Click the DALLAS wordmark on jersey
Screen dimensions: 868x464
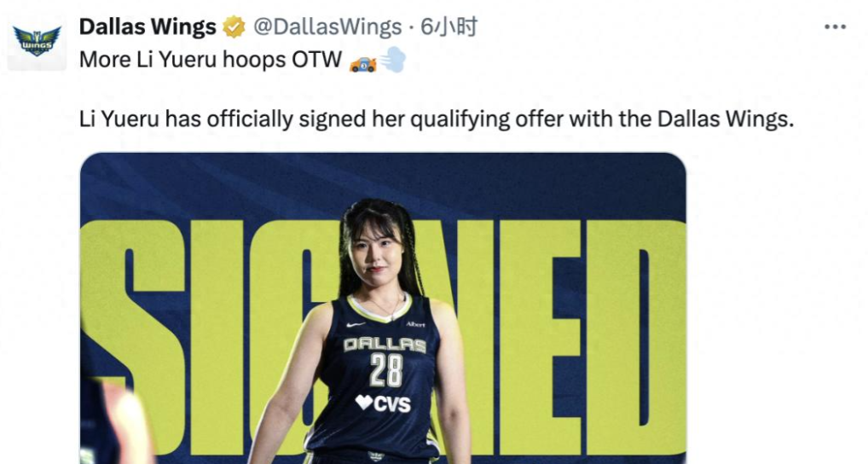tap(385, 345)
